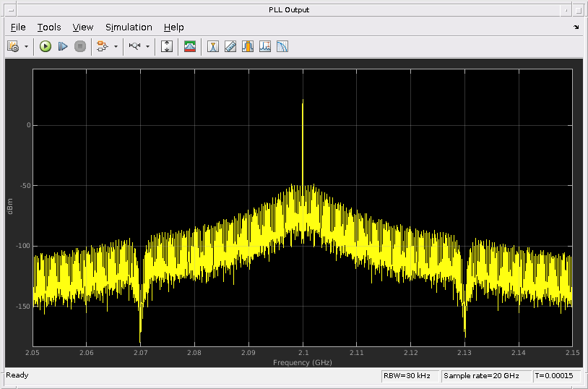This screenshot has width=588, height=389.
Task: Click the T=0.00015 status field
Action: tap(556, 376)
